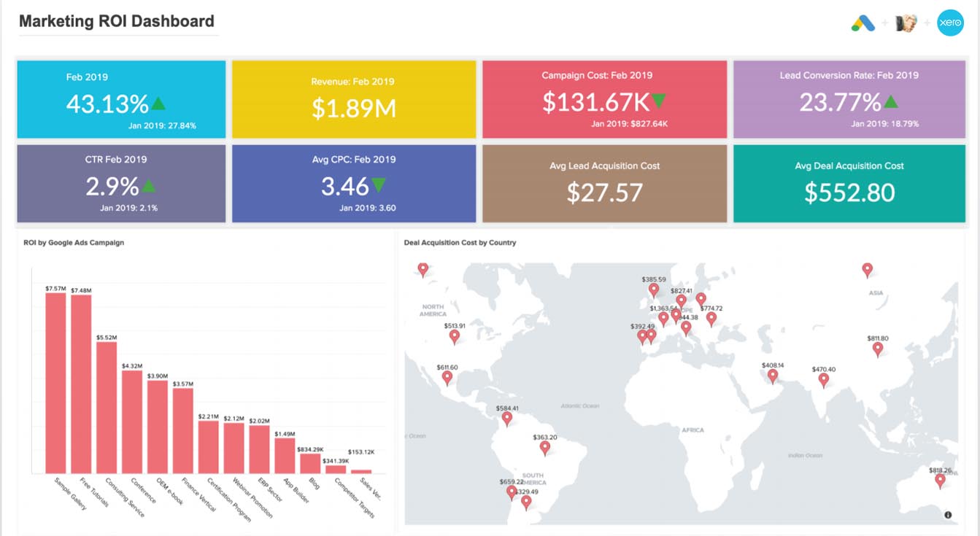Screen dimensions: 980x536
Task: Click green up arrow beside 23.77%
Action: [891, 101]
